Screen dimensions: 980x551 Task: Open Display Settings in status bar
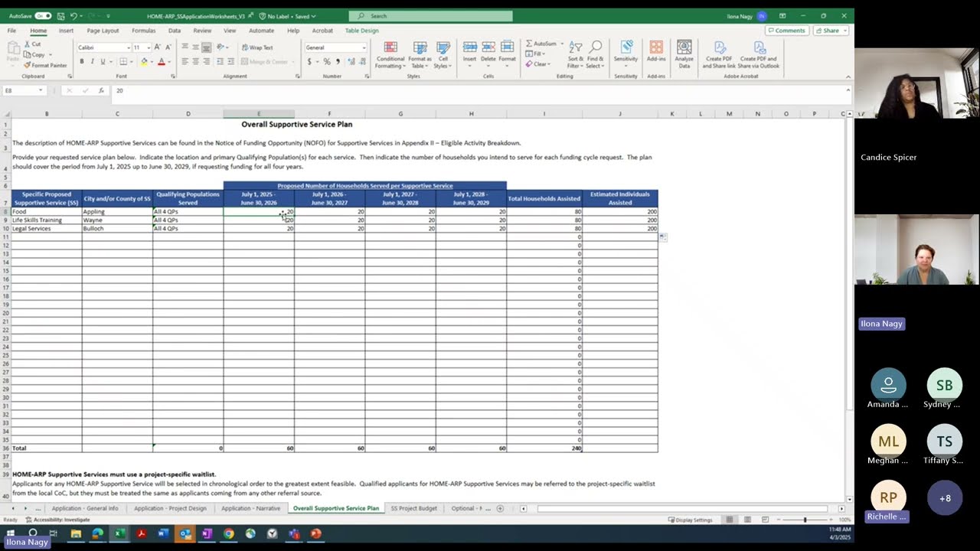tap(690, 520)
